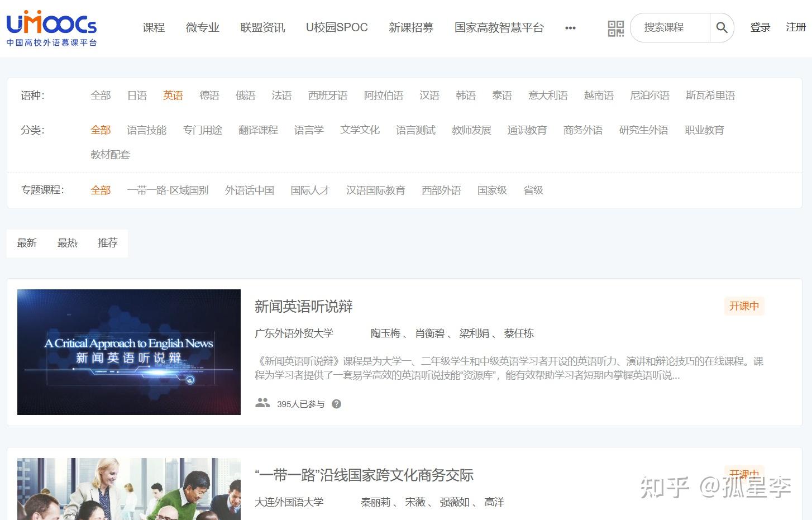Open the 新闻英语听说辩 course page
812x520 pixels.
pos(302,306)
